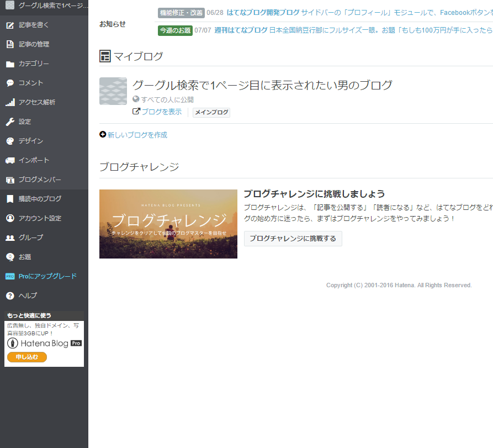493x448 pixels.
Task: Click the ブログチャレンジに挑戦しましょう heading
Action: click(x=315, y=194)
